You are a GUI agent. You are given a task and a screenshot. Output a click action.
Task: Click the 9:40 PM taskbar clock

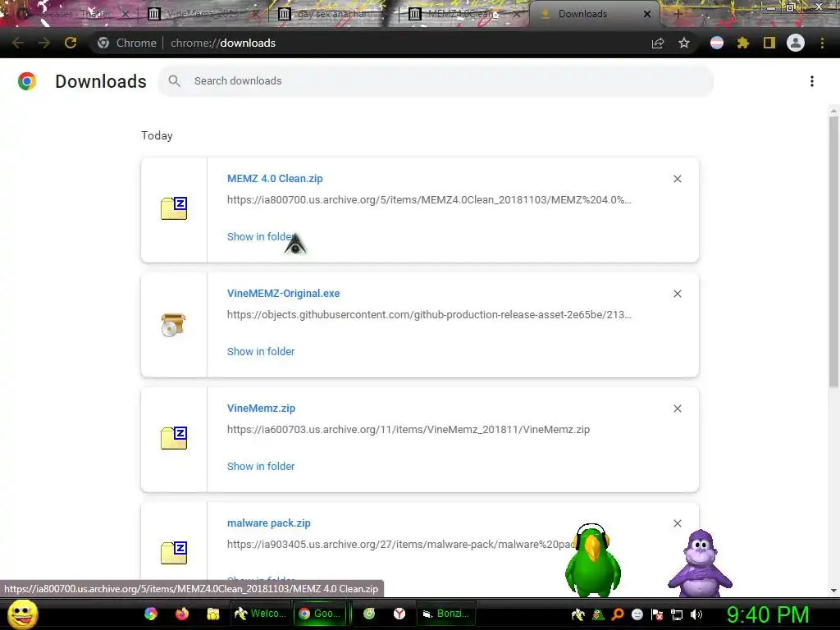pyautogui.click(x=768, y=614)
